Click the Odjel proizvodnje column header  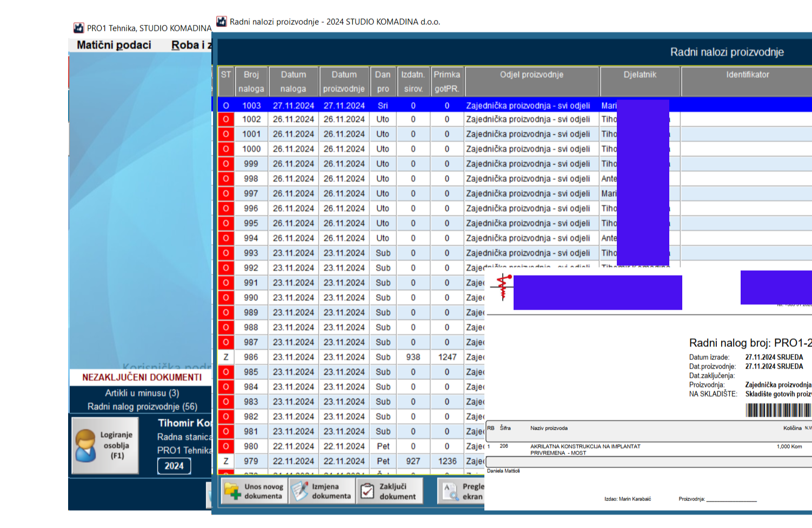pos(531,75)
